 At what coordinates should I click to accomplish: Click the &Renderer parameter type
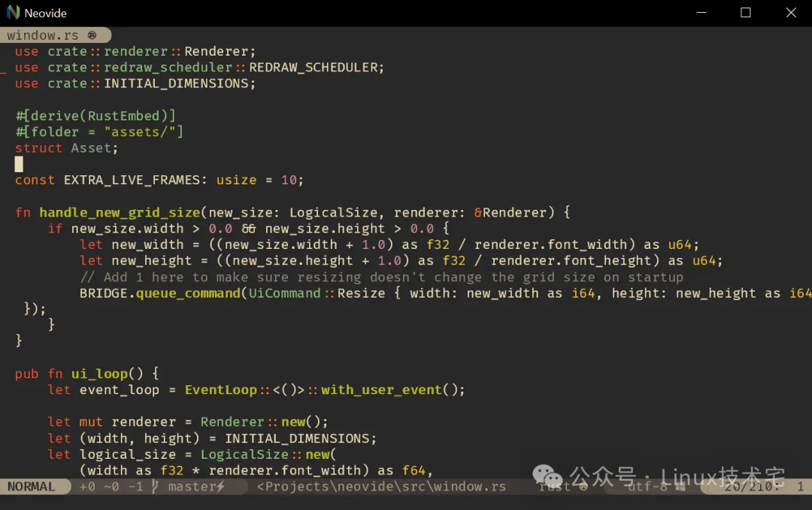click(510, 212)
